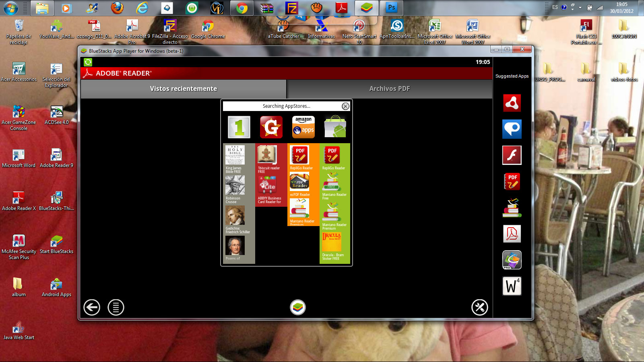The width and height of the screenshot is (644, 362).
Task: Launch Adobe AIR from Suggested Apps
Action: pos(512,103)
